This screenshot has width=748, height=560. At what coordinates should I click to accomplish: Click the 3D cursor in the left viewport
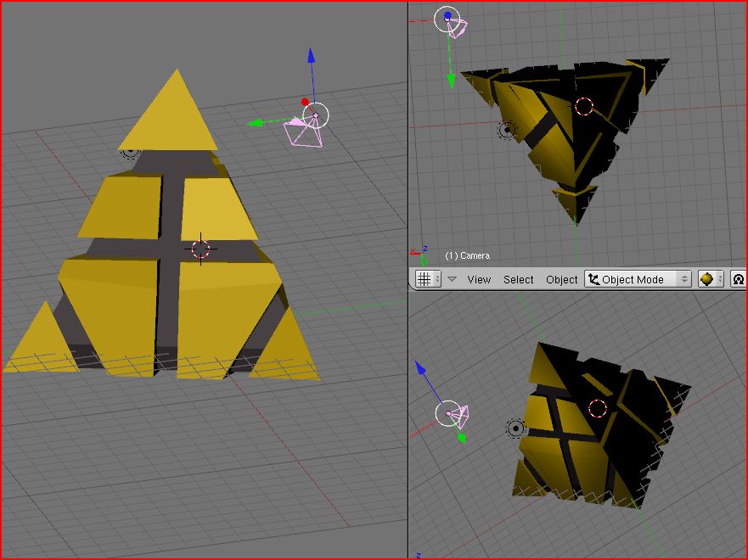200,249
